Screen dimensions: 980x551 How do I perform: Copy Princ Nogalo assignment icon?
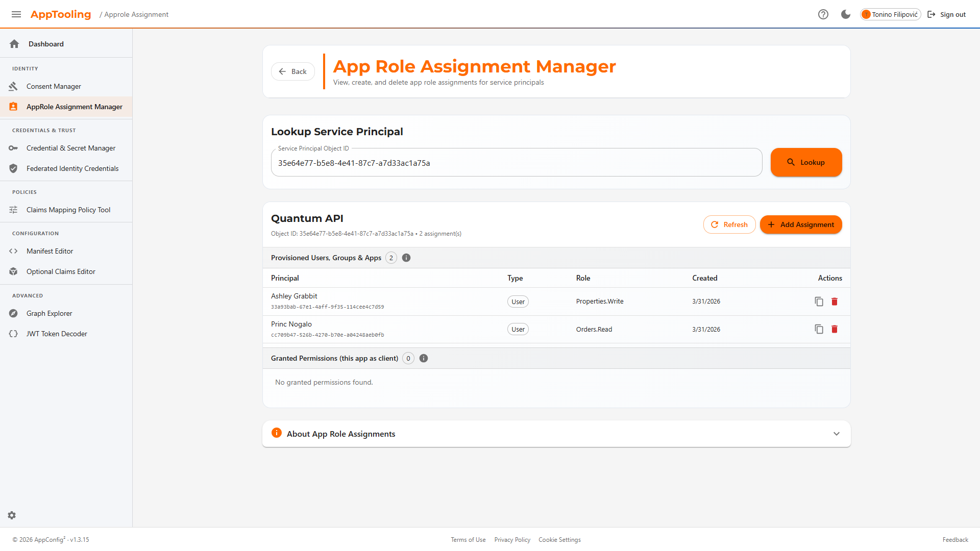819,329
